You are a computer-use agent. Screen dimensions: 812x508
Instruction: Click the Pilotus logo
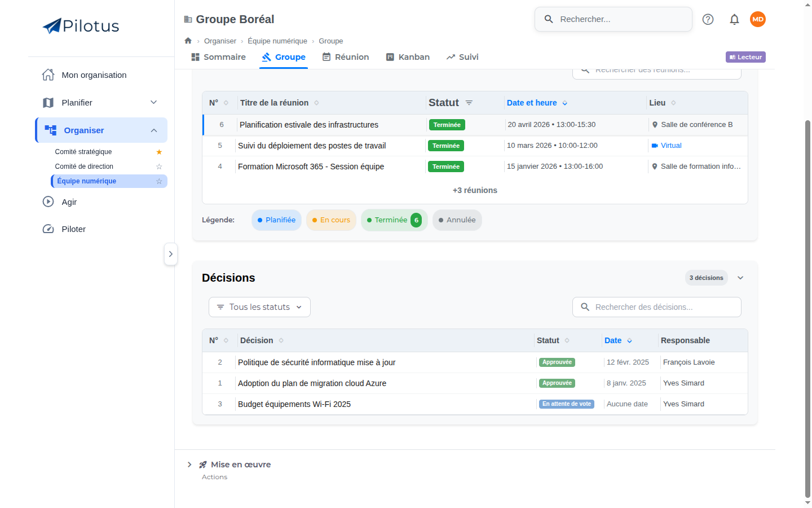coord(81,26)
